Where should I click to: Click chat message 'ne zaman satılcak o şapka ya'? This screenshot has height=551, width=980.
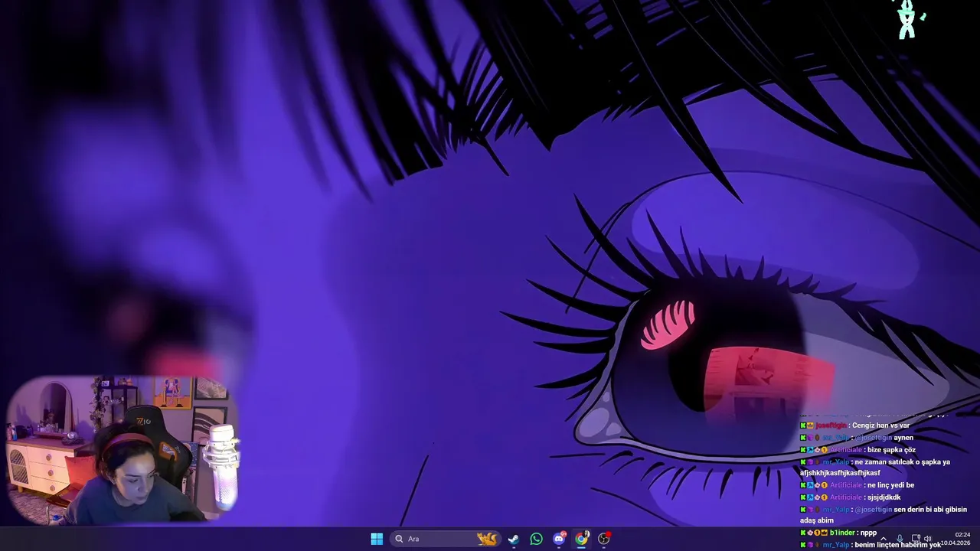coord(902,462)
